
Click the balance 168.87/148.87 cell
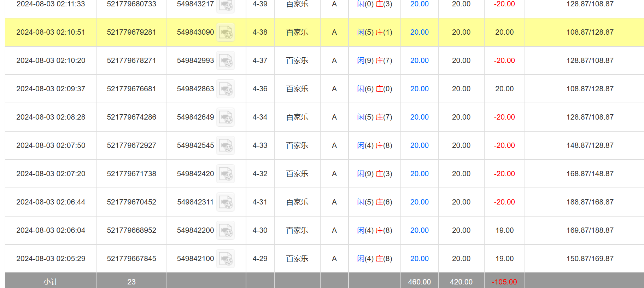(x=590, y=174)
